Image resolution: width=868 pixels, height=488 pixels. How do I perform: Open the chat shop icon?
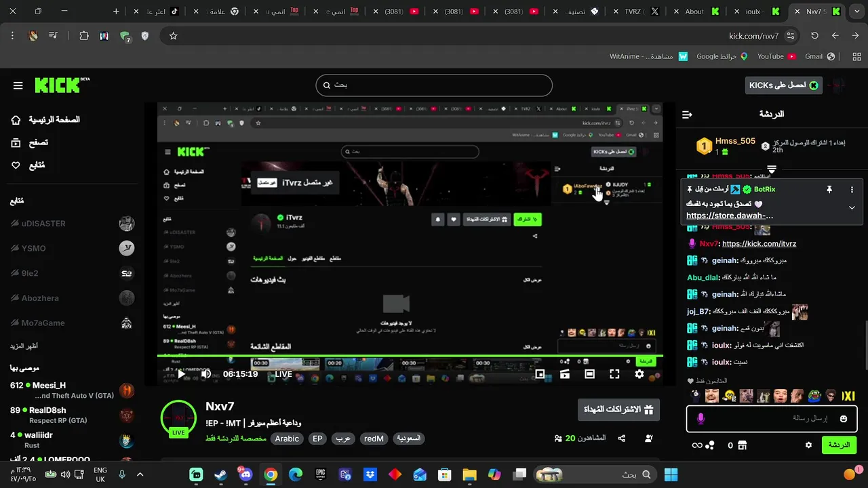coord(742,445)
